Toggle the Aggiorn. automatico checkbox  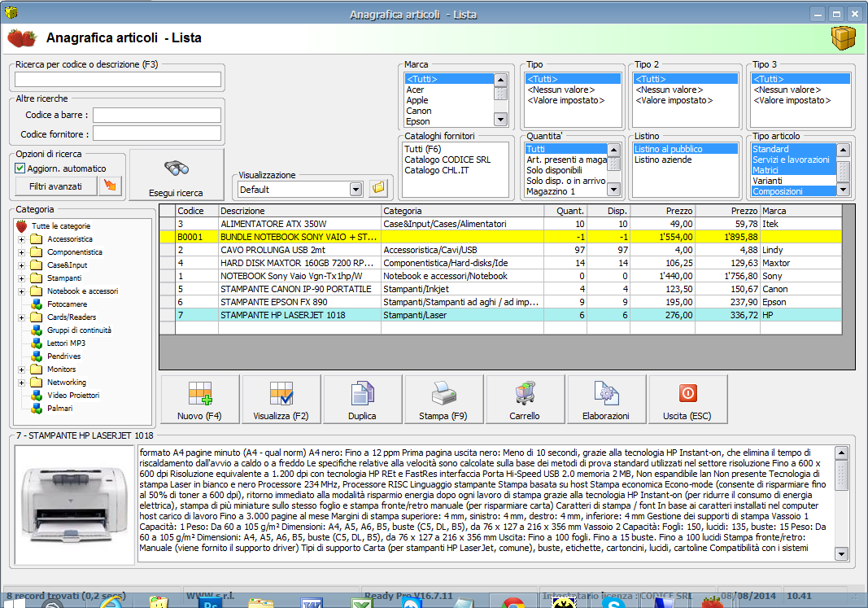pyautogui.click(x=20, y=168)
